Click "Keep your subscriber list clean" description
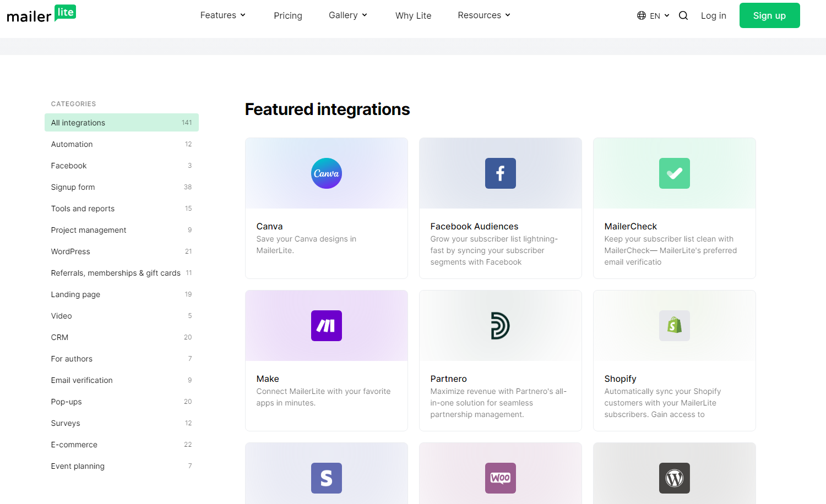The image size is (826, 504). 670,250
